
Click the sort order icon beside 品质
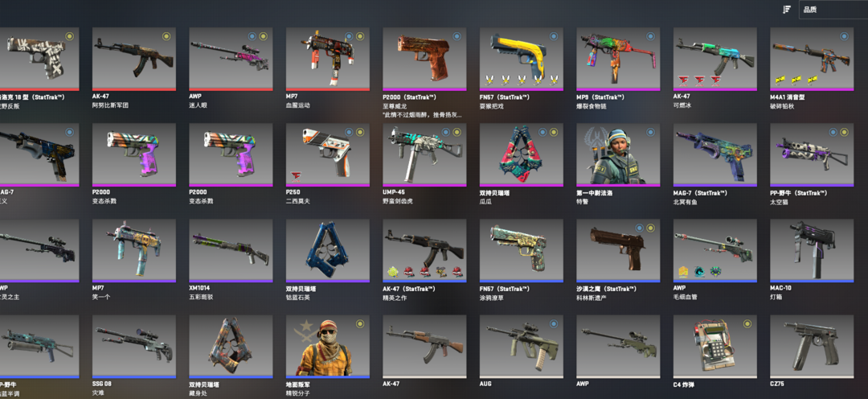tap(787, 10)
